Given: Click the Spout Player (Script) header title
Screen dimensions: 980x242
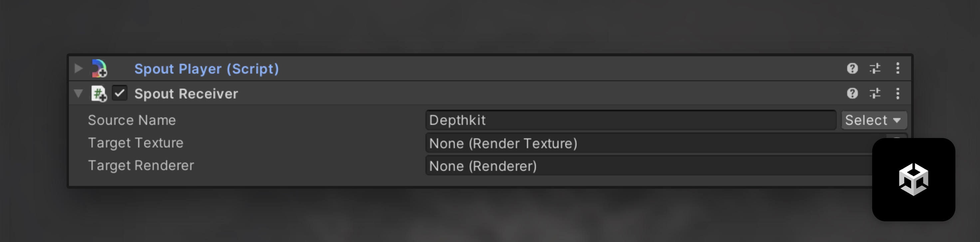Looking at the screenshot, I should 207,69.
